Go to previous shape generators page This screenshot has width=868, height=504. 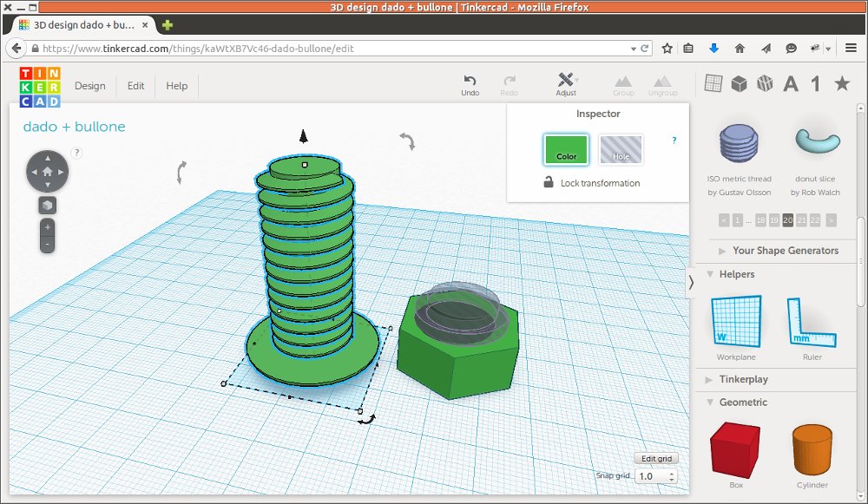(x=724, y=220)
